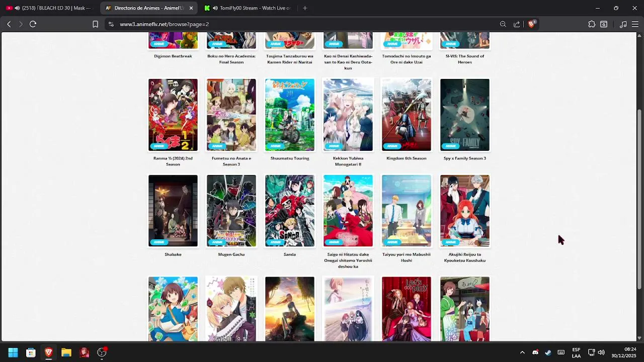Open the browser extensions puzzle icon

592,24
